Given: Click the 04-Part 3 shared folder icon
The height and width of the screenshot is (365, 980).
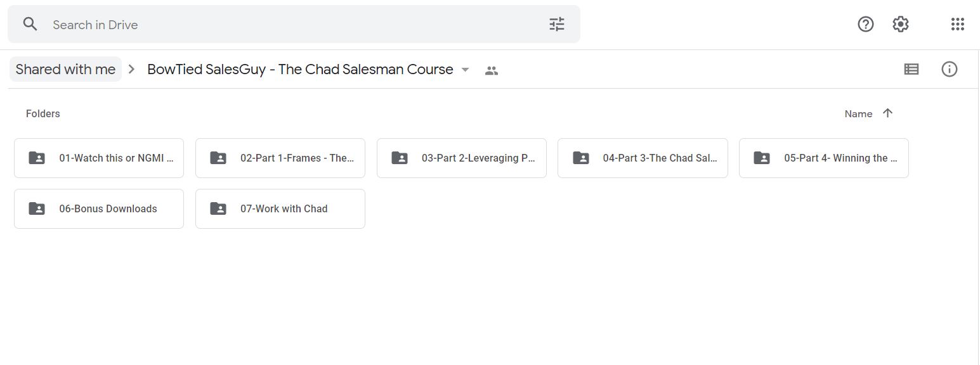Looking at the screenshot, I should (x=580, y=158).
